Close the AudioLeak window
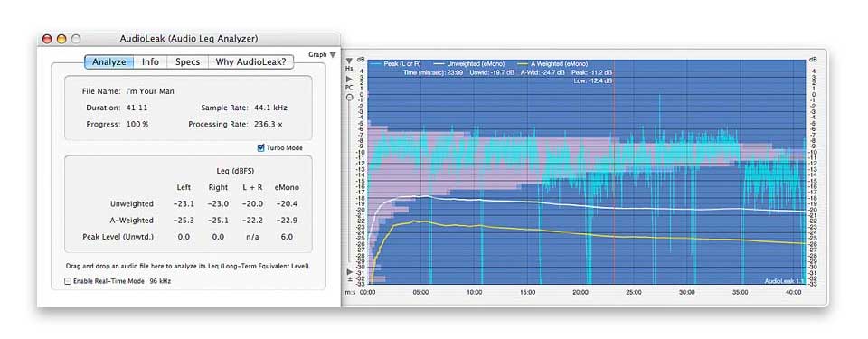Viewport: 868px width, 339px height. pyautogui.click(x=47, y=39)
